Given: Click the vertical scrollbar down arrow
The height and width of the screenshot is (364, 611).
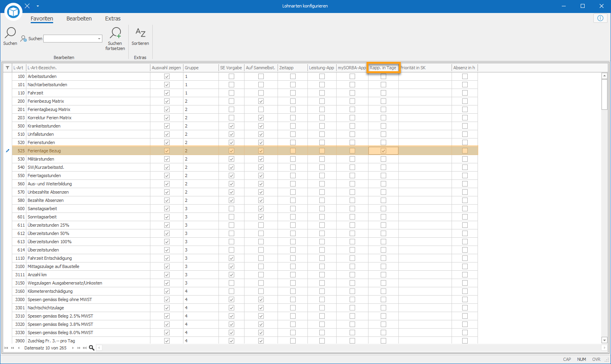Looking at the screenshot, I should [605, 340].
